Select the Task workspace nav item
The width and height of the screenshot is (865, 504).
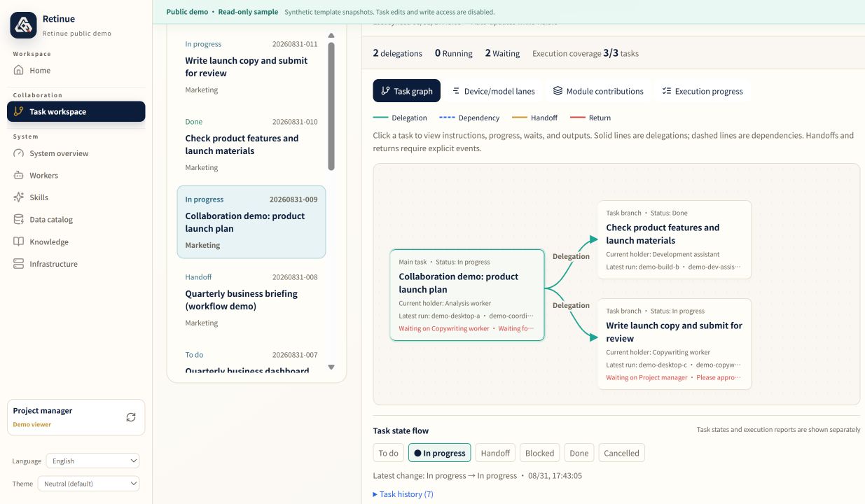[76, 111]
